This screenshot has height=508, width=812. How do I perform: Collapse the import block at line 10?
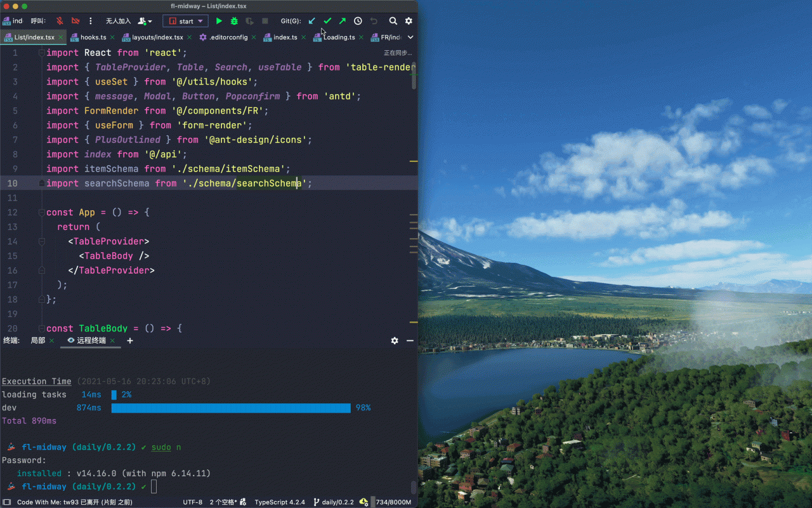[42, 183]
